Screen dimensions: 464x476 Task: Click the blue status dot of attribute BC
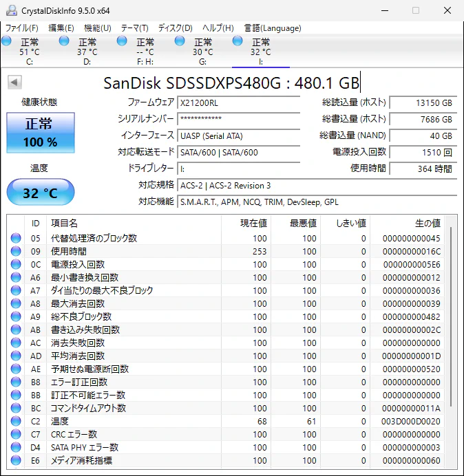(x=16, y=408)
